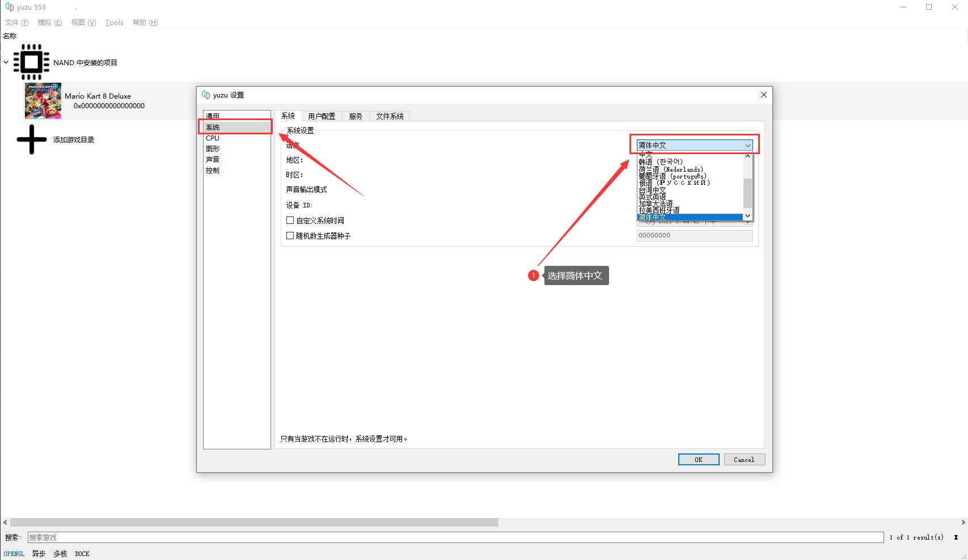Click the language list scroll-down arrow
The width and height of the screenshot is (968, 560).
click(x=747, y=216)
